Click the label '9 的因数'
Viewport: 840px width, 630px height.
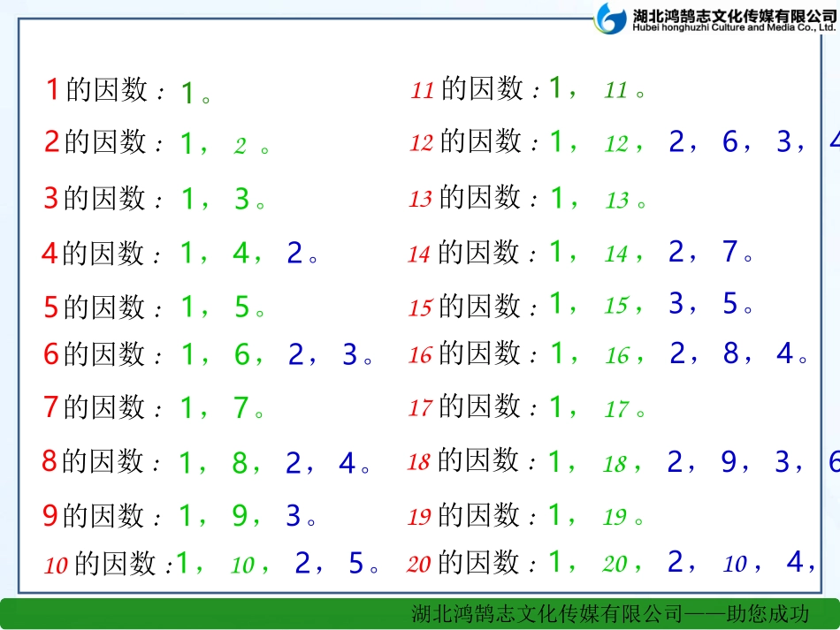coord(94,515)
